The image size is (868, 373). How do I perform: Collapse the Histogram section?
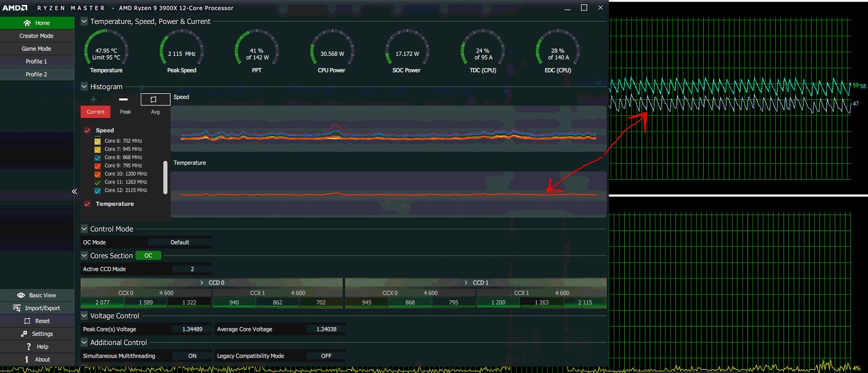click(x=85, y=86)
